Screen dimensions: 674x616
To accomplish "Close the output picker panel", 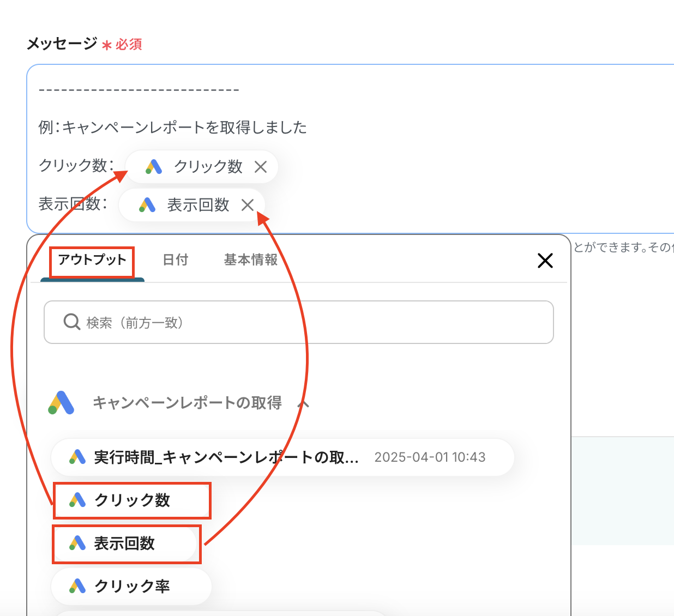I will 545,261.
